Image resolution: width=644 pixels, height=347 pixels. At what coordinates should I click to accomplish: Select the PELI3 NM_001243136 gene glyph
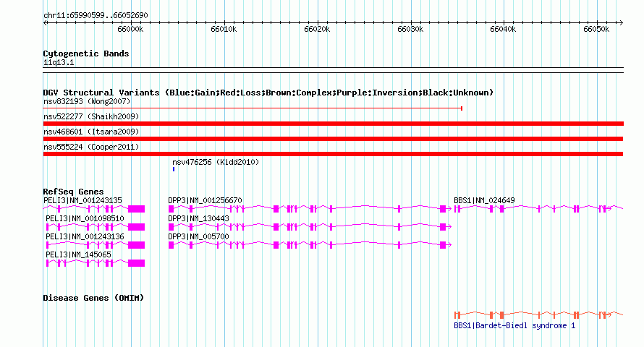tap(96, 245)
